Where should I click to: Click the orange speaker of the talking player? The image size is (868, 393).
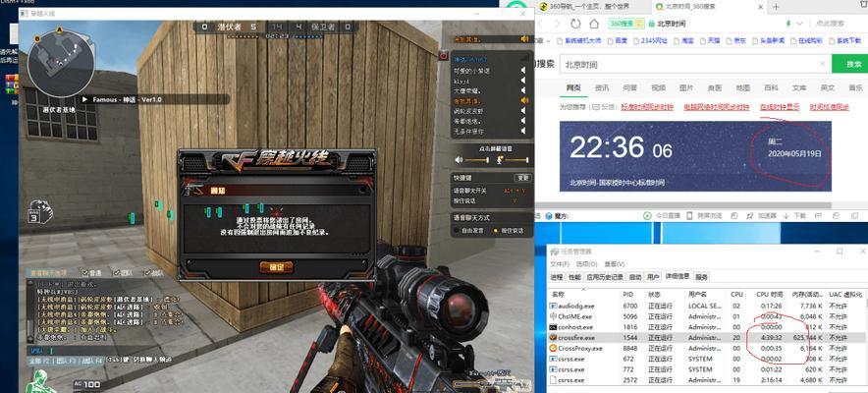(524, 101)
